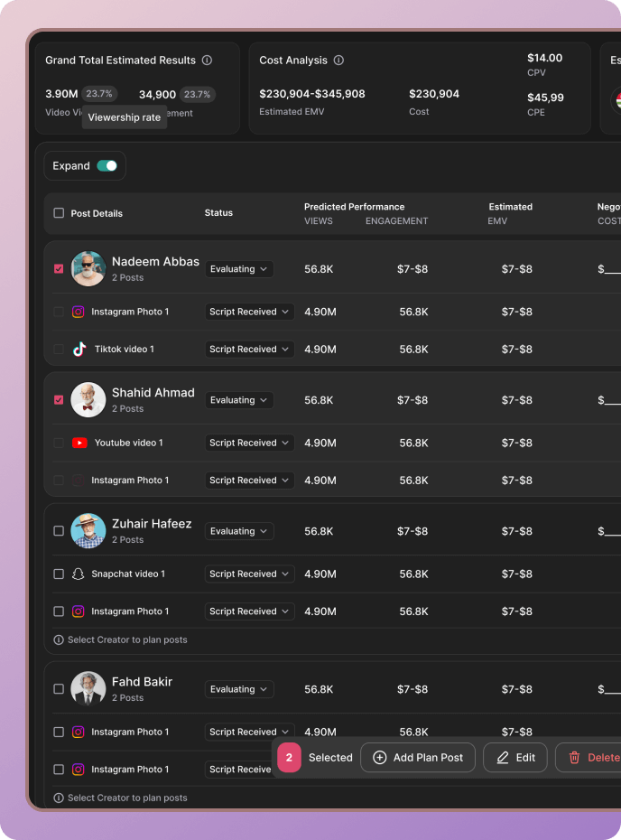The height and width of the screenshot is (840, 621).
Task: Open Nadeem Abbas Instagram Photo status dropdown
Action: (249, 312)
